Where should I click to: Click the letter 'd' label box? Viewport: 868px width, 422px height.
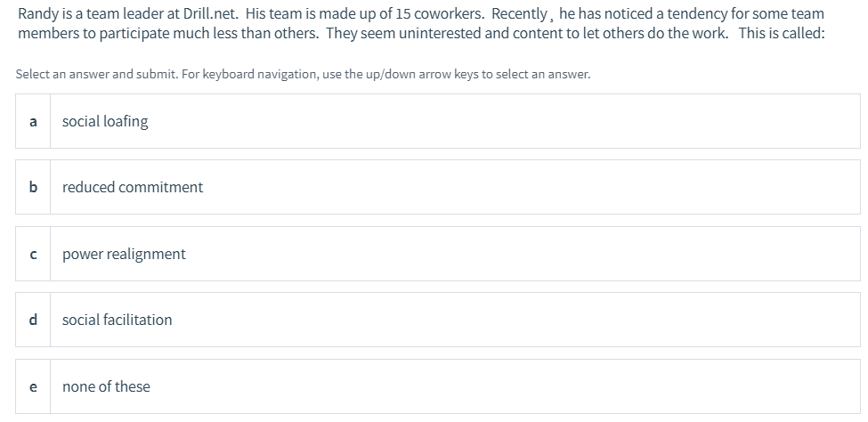click(x=33, y=320)
